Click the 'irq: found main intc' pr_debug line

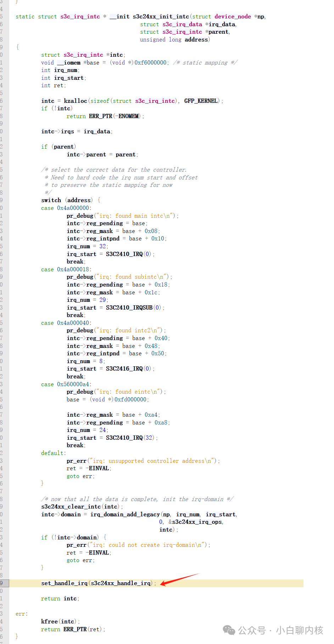[123, 216]
